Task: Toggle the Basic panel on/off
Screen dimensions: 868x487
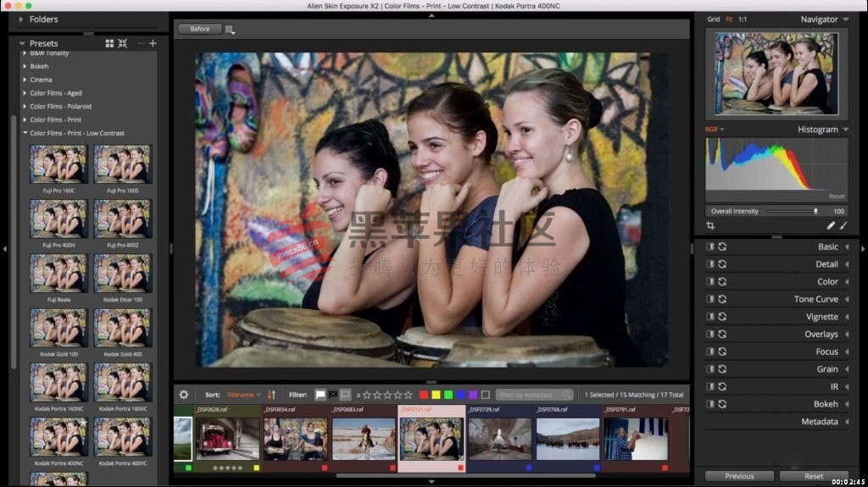Action: (x=710, y=246)
